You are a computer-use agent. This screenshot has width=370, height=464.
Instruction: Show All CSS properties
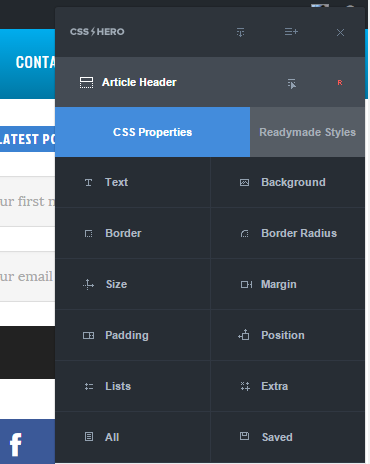coord(133,437)
